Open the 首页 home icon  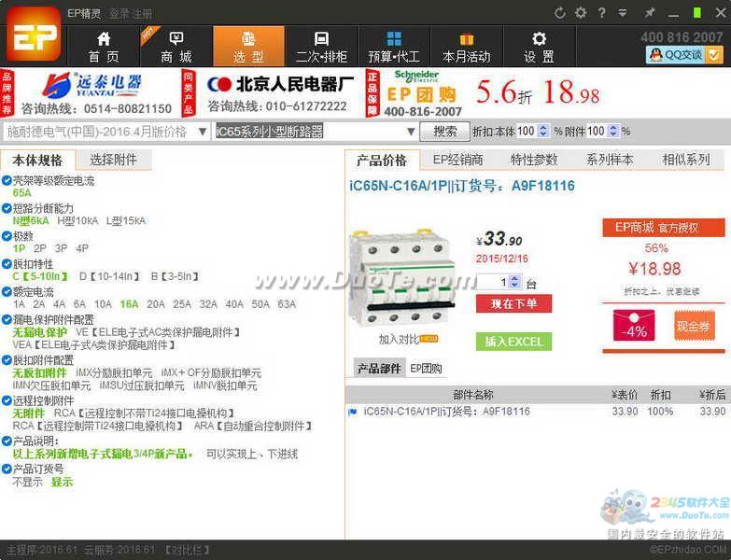(104, 38)
